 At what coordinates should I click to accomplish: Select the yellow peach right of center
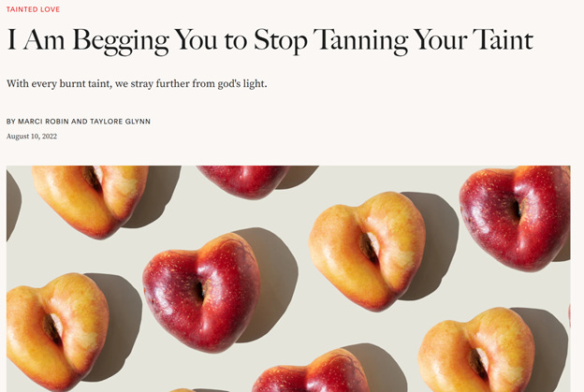[367, 251]
